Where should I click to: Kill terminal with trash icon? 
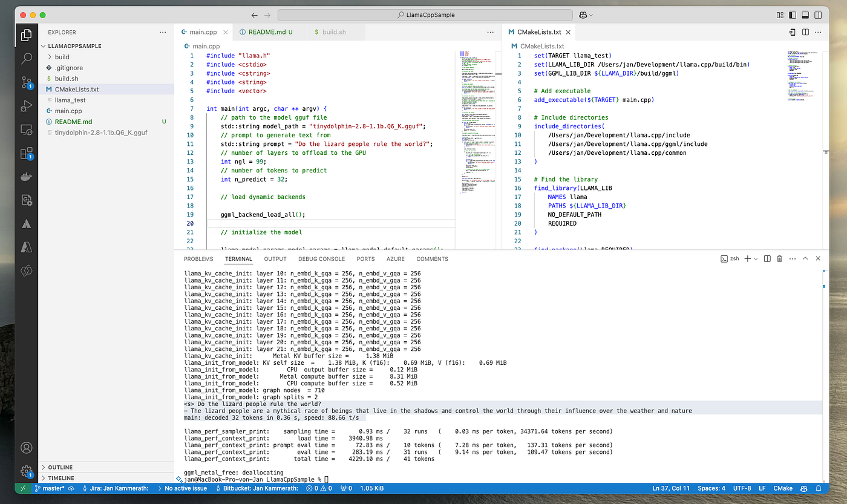779,259
